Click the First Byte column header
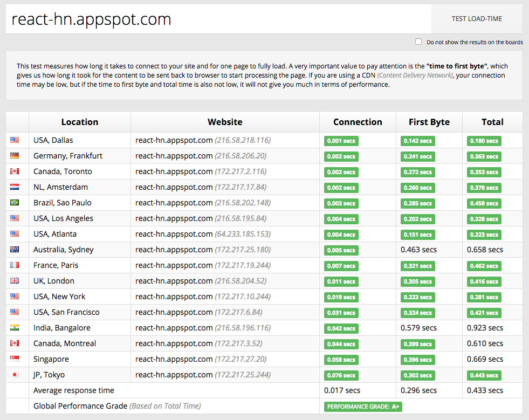 tap(429, 122)
